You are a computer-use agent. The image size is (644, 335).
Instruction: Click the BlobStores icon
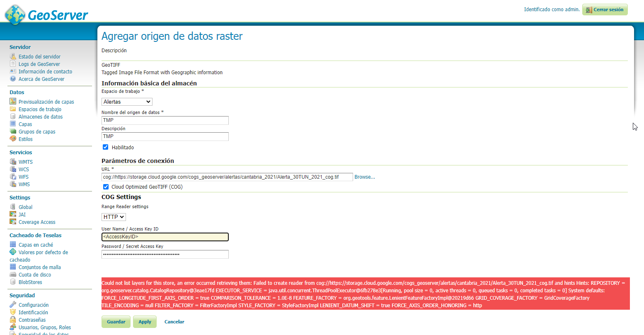[13, 282]
